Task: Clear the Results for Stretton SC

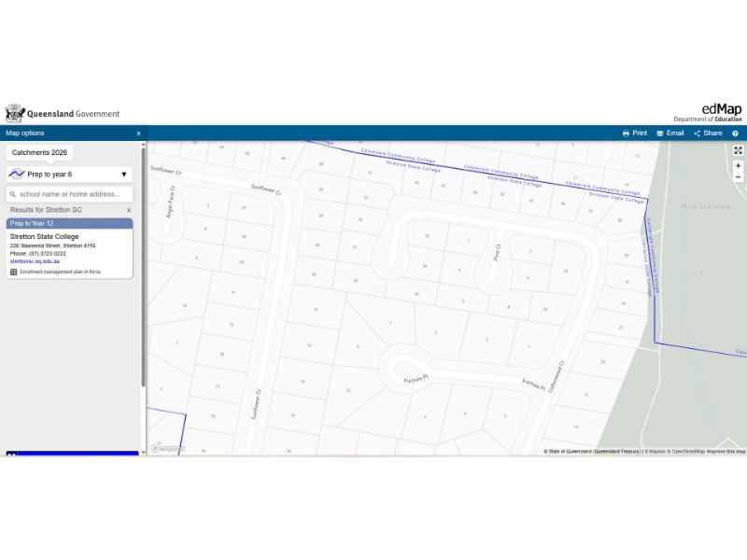Action: pyautogui.click(x=129, y=210)
